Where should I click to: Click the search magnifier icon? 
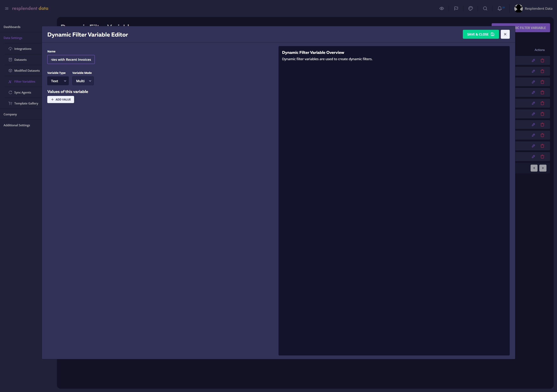pos(485,9)
